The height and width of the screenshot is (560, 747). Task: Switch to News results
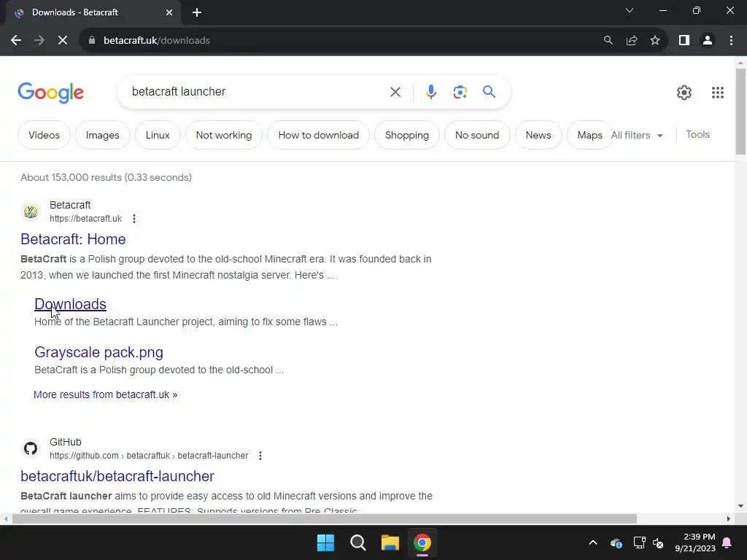538,135
